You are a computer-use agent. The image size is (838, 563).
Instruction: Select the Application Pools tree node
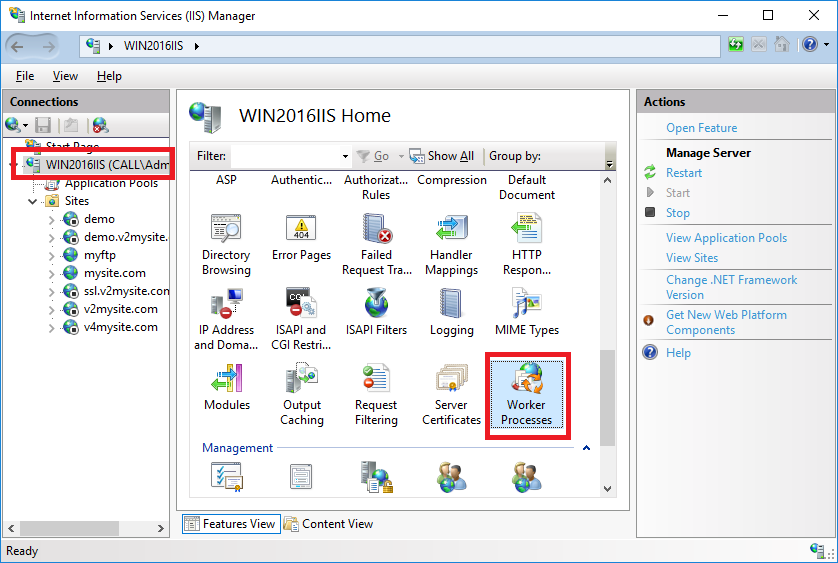(111, 183)
